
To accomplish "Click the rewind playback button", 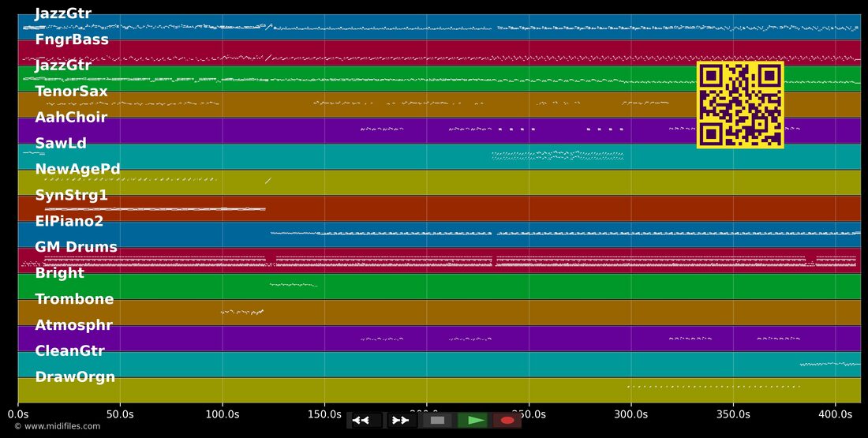I will click(365, 421).
